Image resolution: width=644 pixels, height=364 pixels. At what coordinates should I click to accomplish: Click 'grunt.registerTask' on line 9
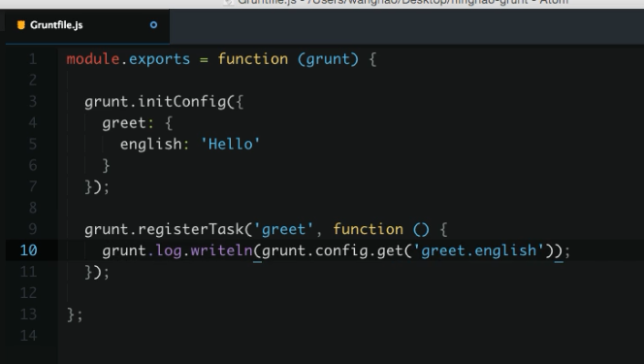164,229
